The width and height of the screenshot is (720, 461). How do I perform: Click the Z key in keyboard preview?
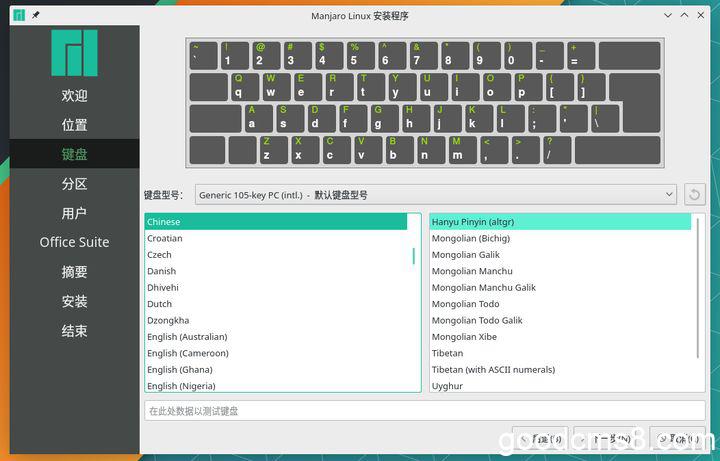pyautogui.click(x=274, y=150)
